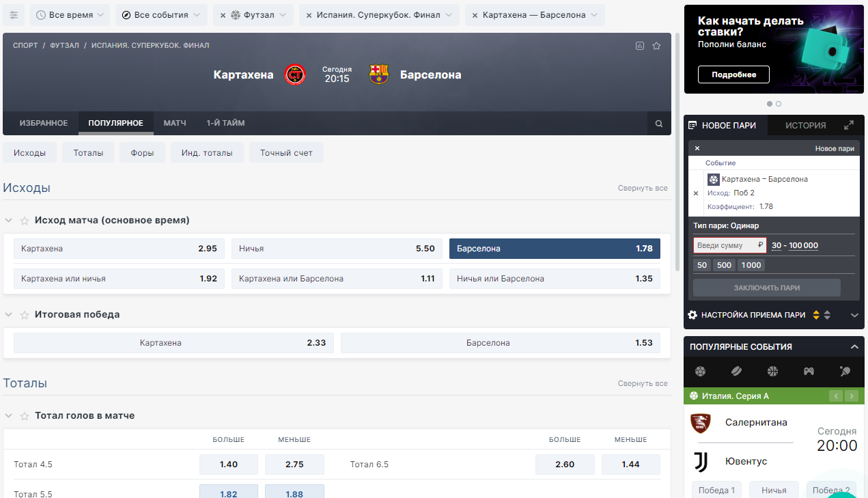Select football icon in popular events

[x=700, y=372]
